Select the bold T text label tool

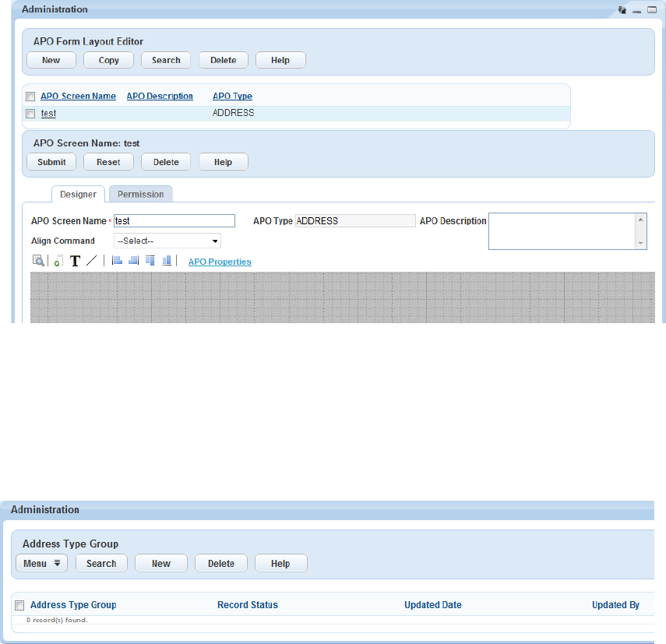tap(76, 261)
